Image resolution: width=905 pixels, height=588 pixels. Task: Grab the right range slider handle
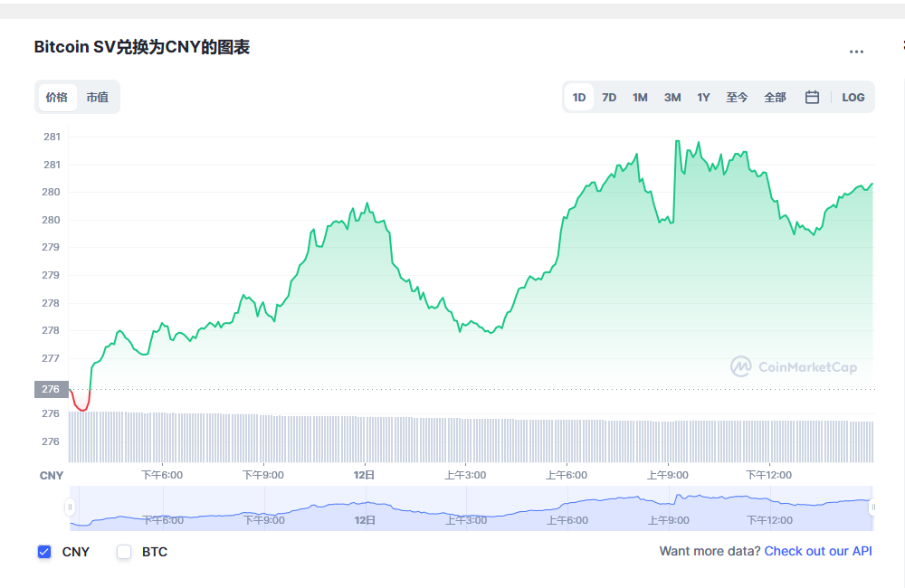coord(872,507)
